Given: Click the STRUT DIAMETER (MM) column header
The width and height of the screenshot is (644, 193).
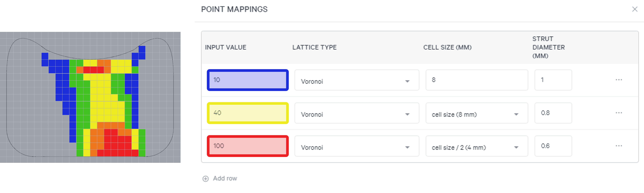Looking at the screenshot, I should (x=548, y=47).
